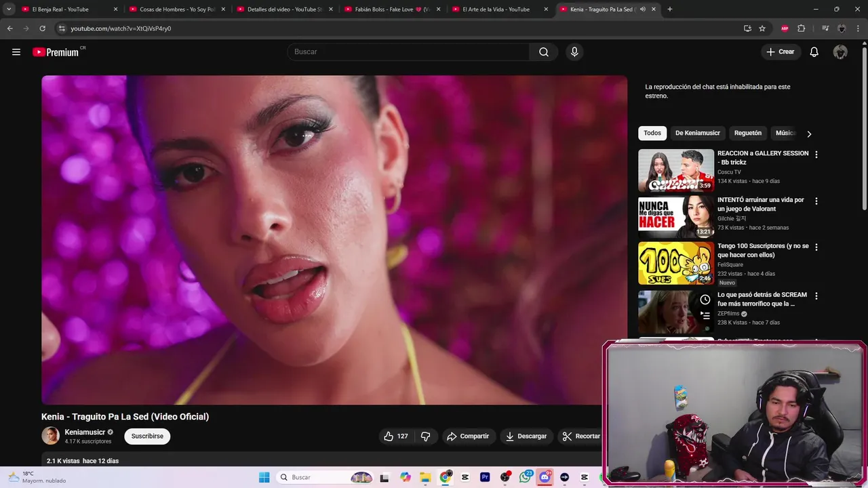This screenshot has width=868, height=488.
Task: Show more filter chips with right chevron
Action: tap(809, 134)
